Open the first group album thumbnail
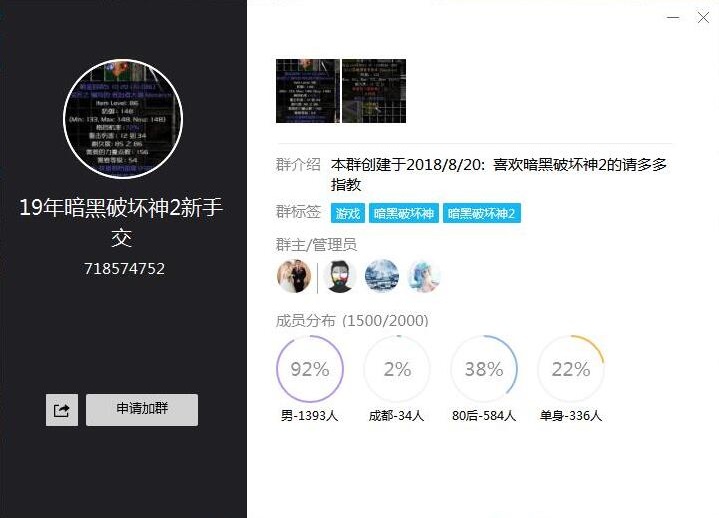Screen dimensions: 719x518 point(308,91)
